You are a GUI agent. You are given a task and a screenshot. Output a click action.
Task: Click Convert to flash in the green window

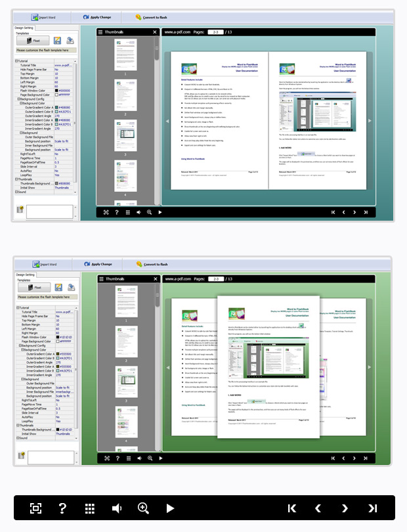click(152, 264)
